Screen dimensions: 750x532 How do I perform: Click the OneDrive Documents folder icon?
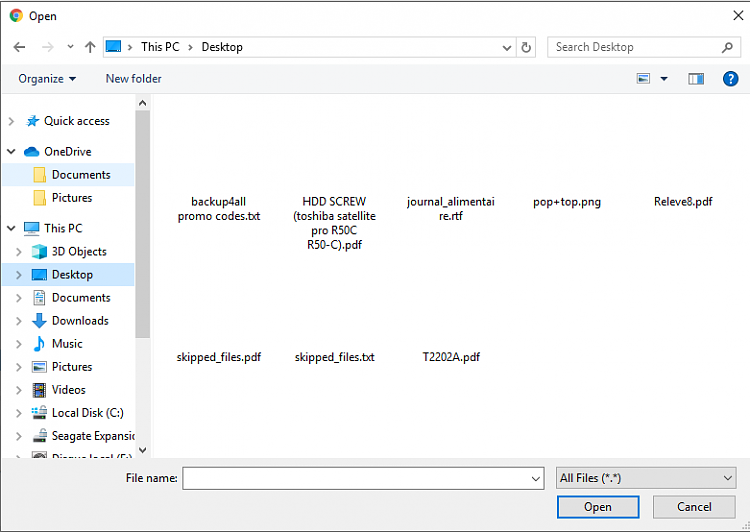[40, 175]
